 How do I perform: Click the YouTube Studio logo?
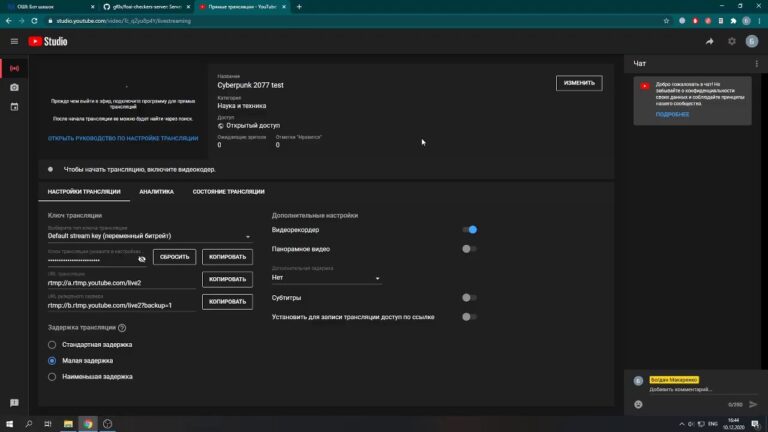(x=48, y=42)
